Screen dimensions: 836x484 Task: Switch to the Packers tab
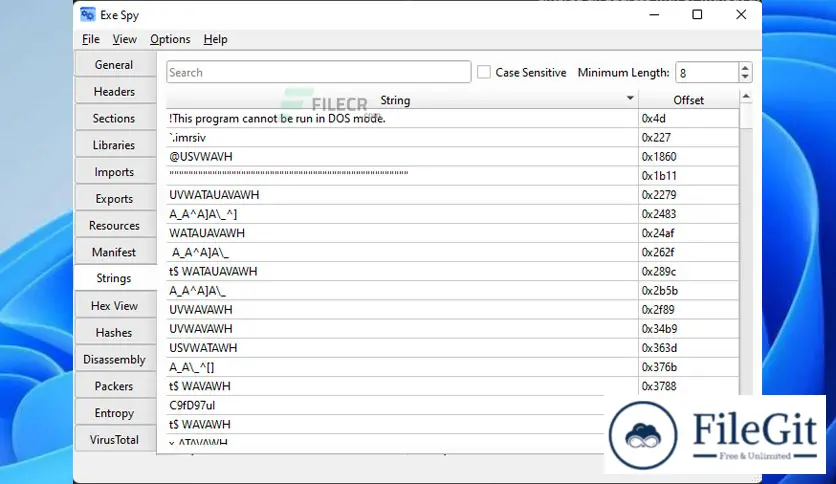click(114, 386)
